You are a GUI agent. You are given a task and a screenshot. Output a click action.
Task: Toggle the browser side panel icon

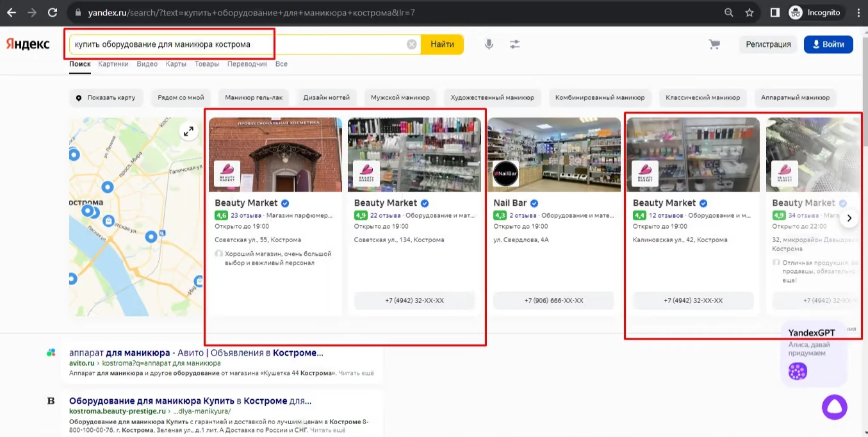tap(775, 12)
